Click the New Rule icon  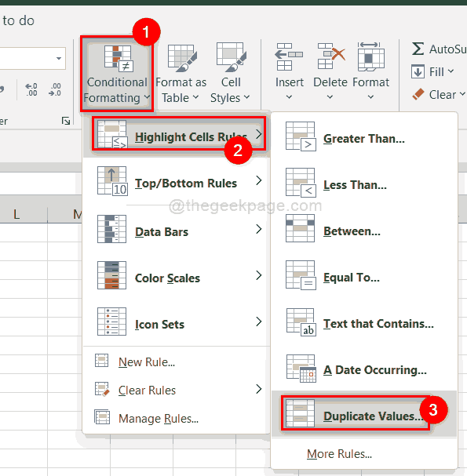(x=101, y=361)
